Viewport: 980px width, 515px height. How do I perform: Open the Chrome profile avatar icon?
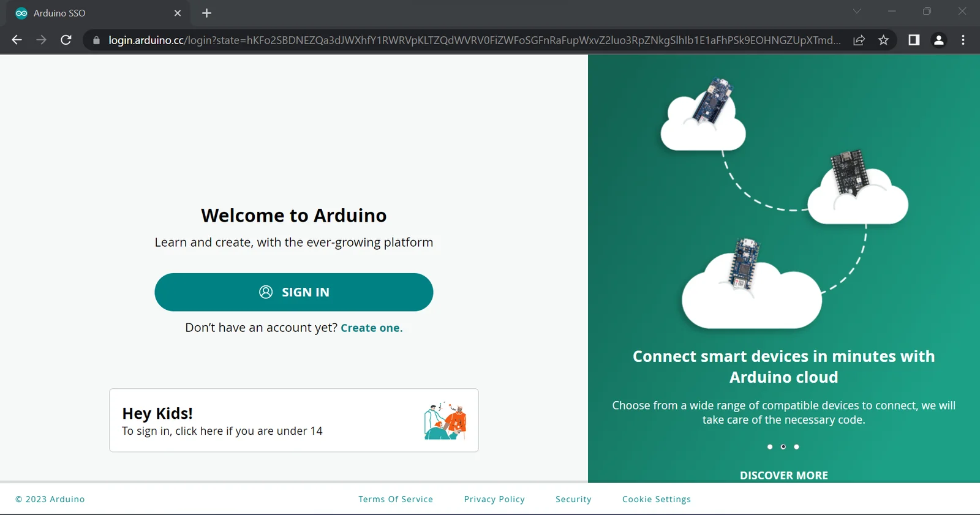coord(938,40)
